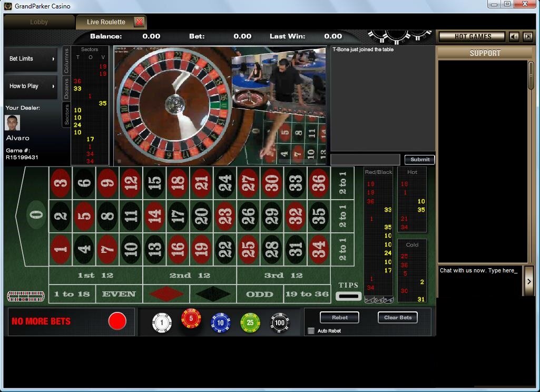Place a bet on black 10
This screenshot has width=540, height=392.
[x=131, y=249]
